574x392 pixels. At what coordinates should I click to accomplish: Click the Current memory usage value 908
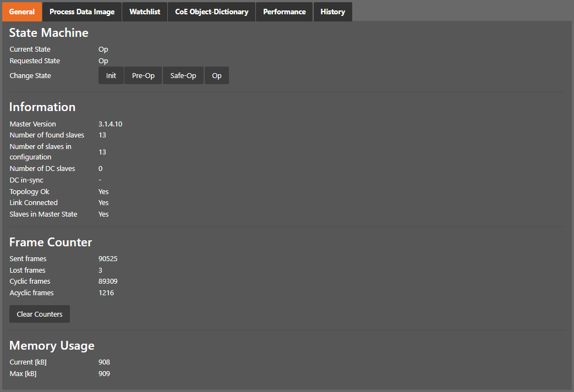[x=104, y=362]
